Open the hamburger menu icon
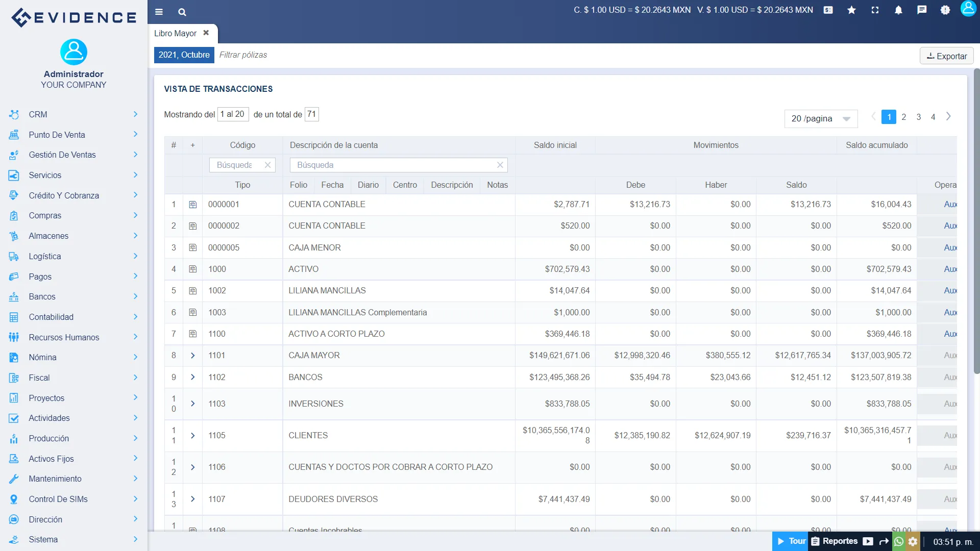The width and height of the screenshot is (980, 551). pyautogui.click(x=159, y=12)
